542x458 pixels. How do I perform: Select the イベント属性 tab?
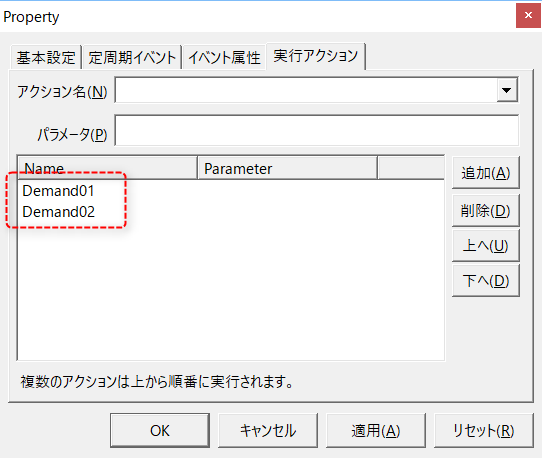coord(224,57)
